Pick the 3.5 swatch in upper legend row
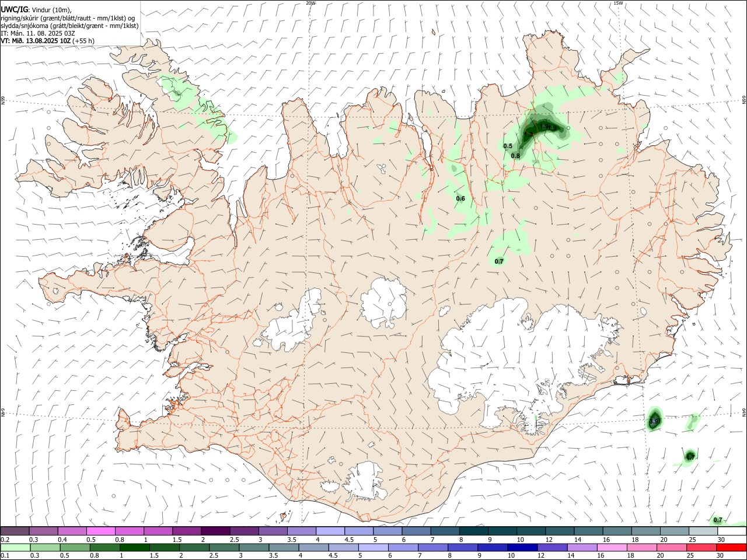Screen dimensions: 747x560 (x=302, y=531)
